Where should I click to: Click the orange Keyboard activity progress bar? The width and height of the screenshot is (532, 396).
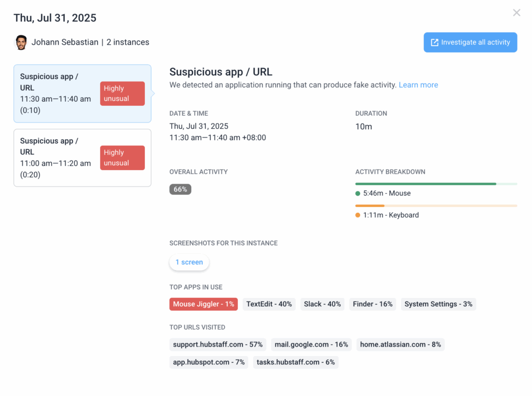click(436, 206)
